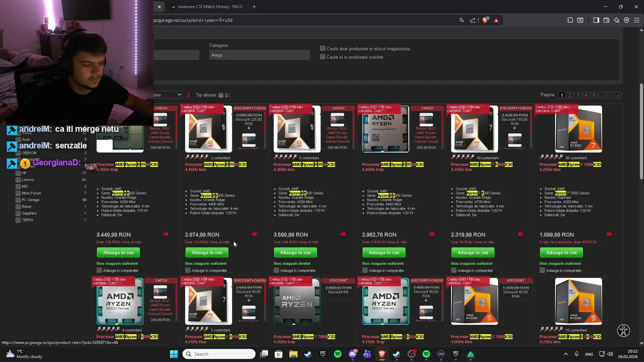
Task: Switch to list view display icon
Action: click(x=227, y=95)
